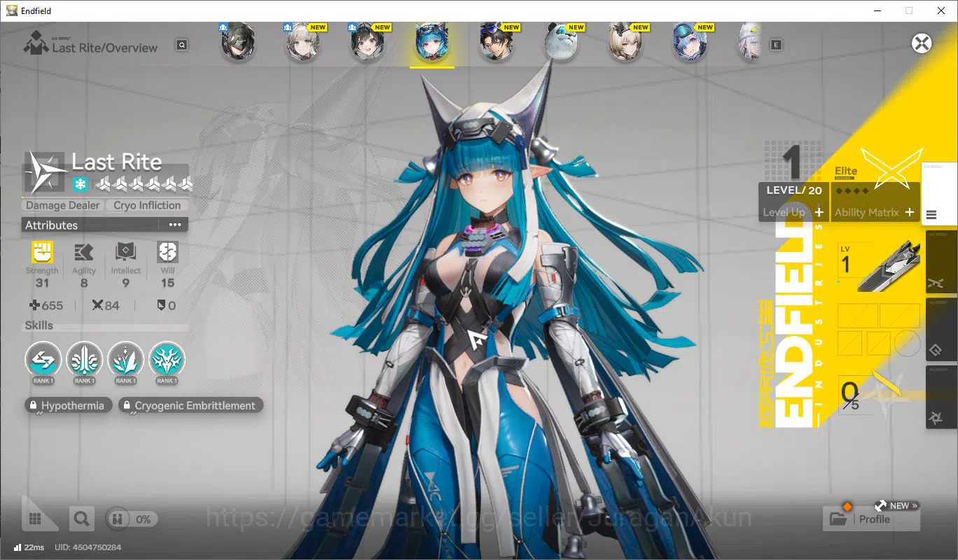Click the Will attribute icon
The image size is (958, 560).
(x=167, y=252)
